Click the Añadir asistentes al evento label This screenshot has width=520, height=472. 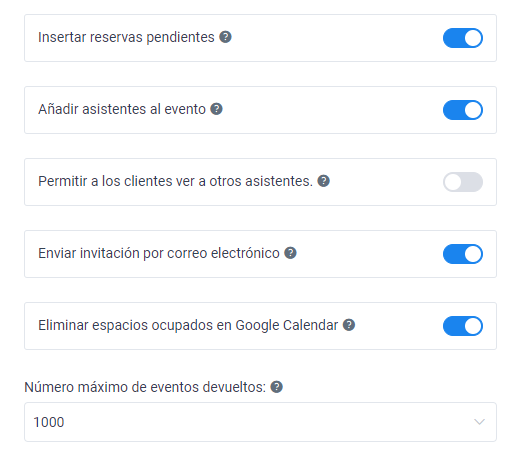point(122,109)
